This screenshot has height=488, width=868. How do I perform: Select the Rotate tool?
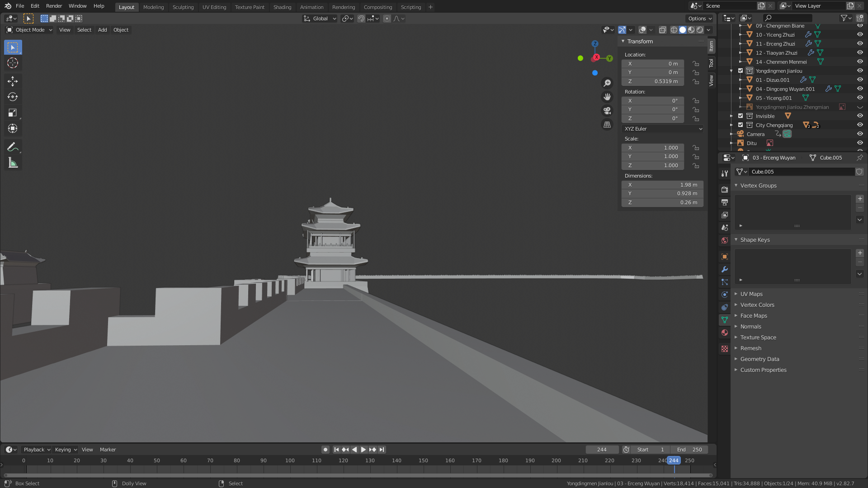(x=13, y=96)
